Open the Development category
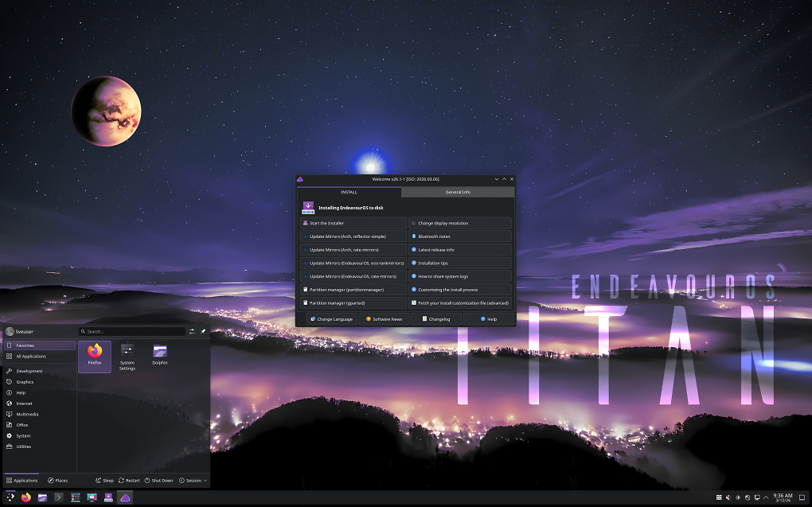 (x=40, y=371)
